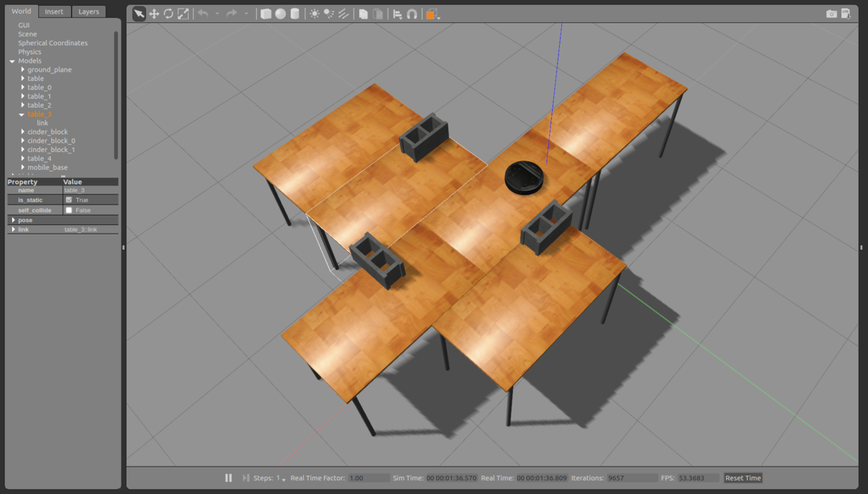Select GUI in the world tree

pos(24,25)
